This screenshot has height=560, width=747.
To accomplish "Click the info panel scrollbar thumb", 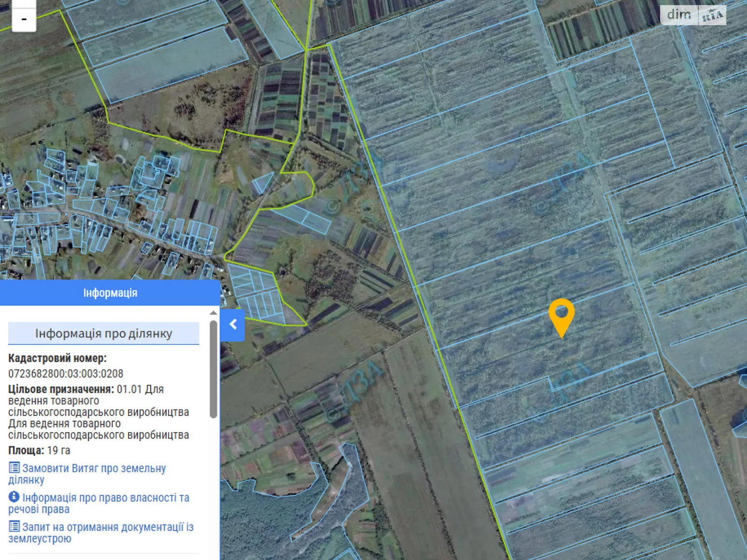I will tap(213, 369).
